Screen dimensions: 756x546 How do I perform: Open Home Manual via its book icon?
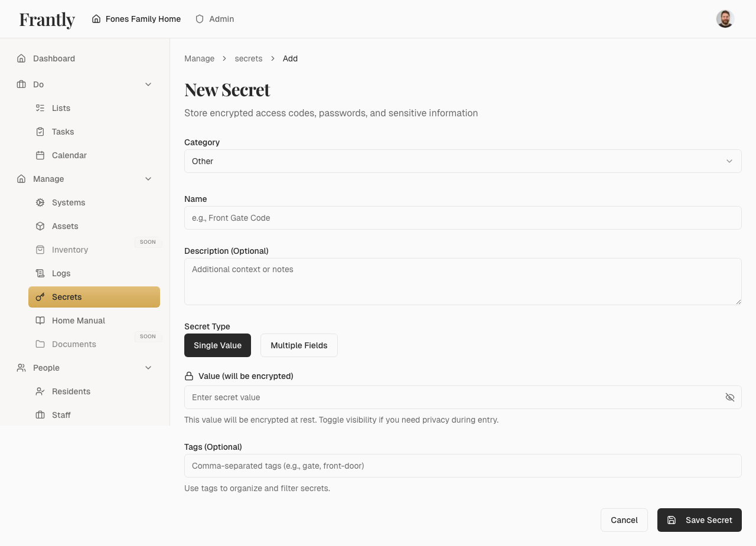[x=40, y=320]
